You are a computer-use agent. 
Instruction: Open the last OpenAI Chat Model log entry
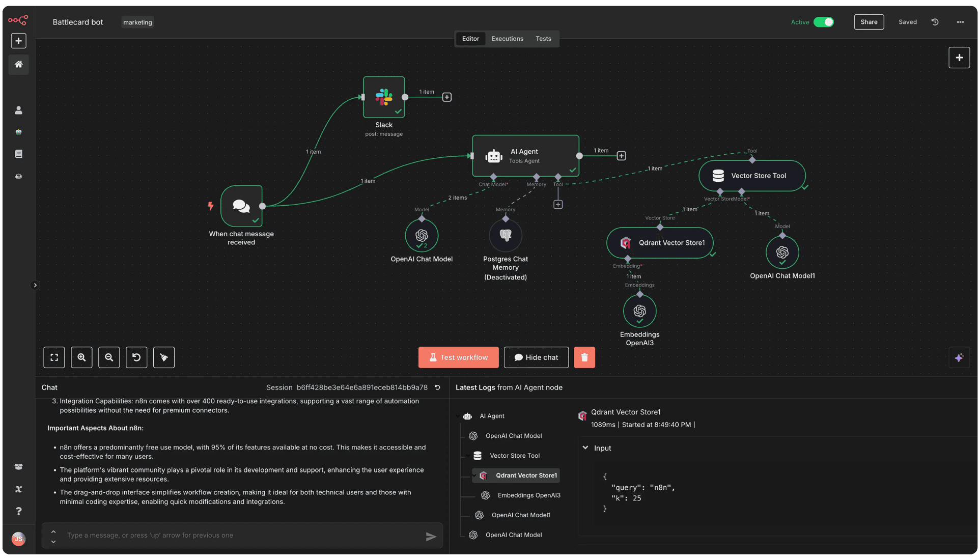513,535
